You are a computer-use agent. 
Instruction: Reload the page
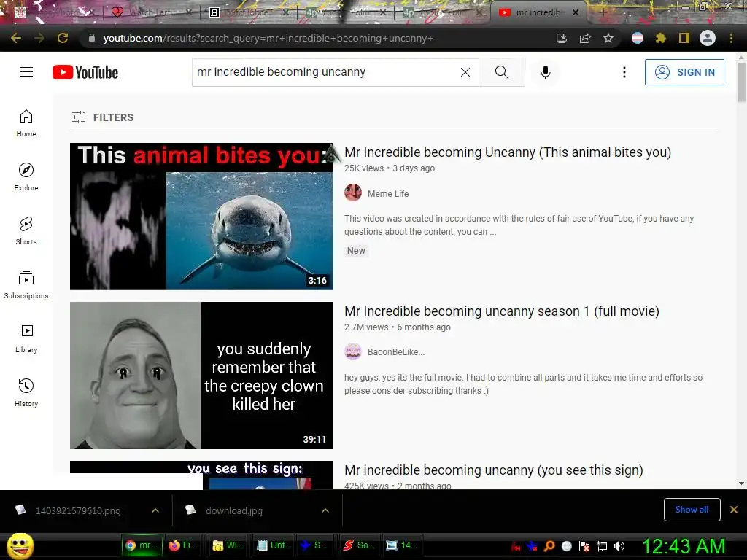(x=63, y=38)
